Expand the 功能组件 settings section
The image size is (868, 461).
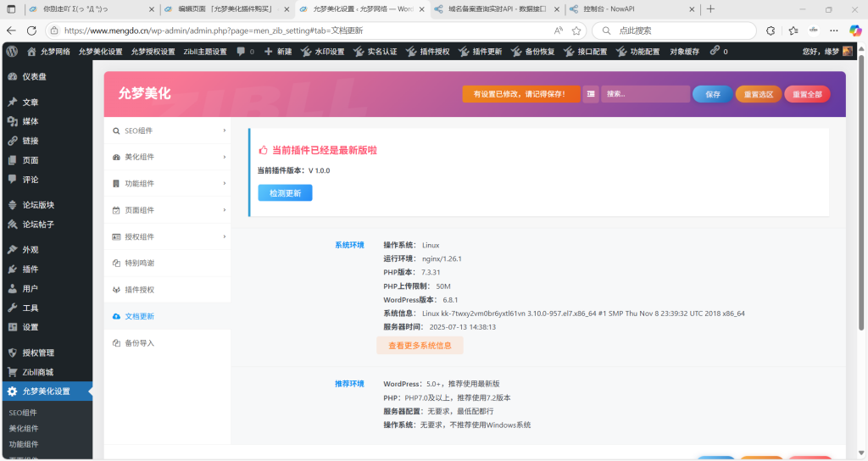(x=167, y=183)
